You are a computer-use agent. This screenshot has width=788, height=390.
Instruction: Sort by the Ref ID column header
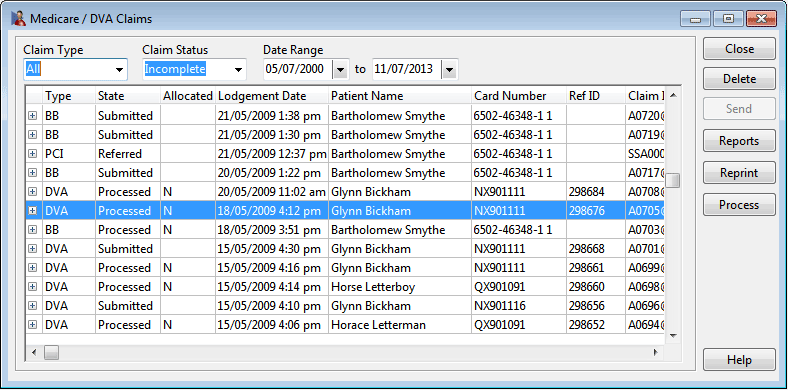coord(596,96)
